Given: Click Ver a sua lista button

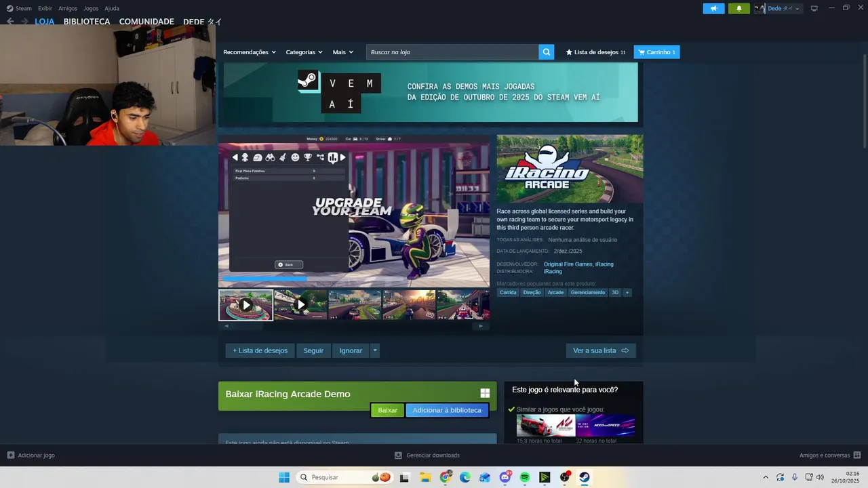Looking at the screenshot, I should click(x=601, y=350).
